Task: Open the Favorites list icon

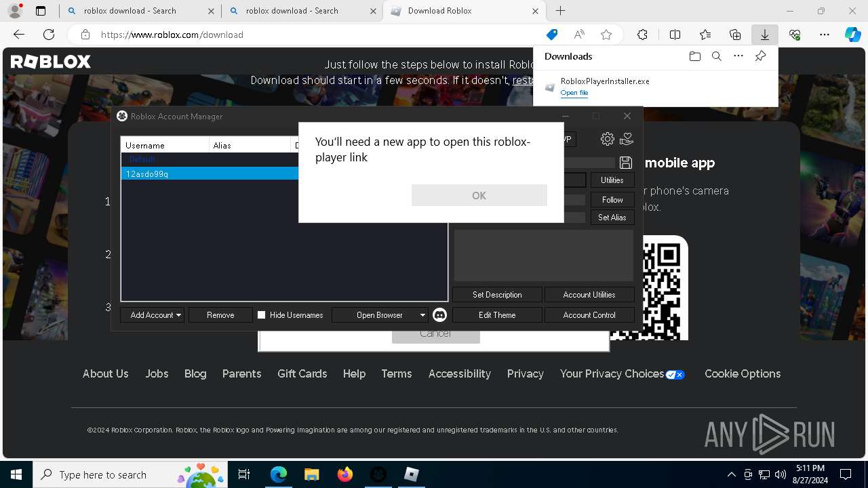Action: click(705, 35)
